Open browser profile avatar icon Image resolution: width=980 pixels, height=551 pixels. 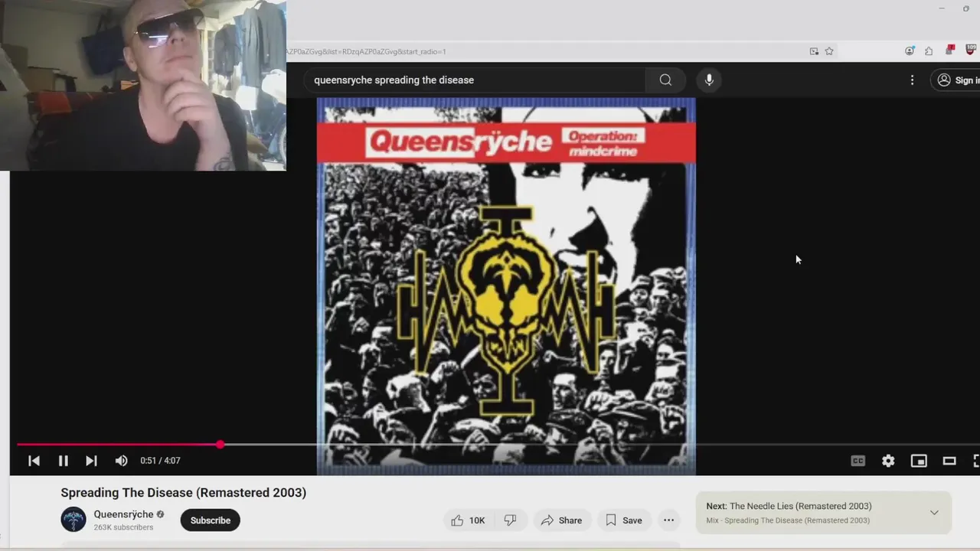(x=910, y=51)
